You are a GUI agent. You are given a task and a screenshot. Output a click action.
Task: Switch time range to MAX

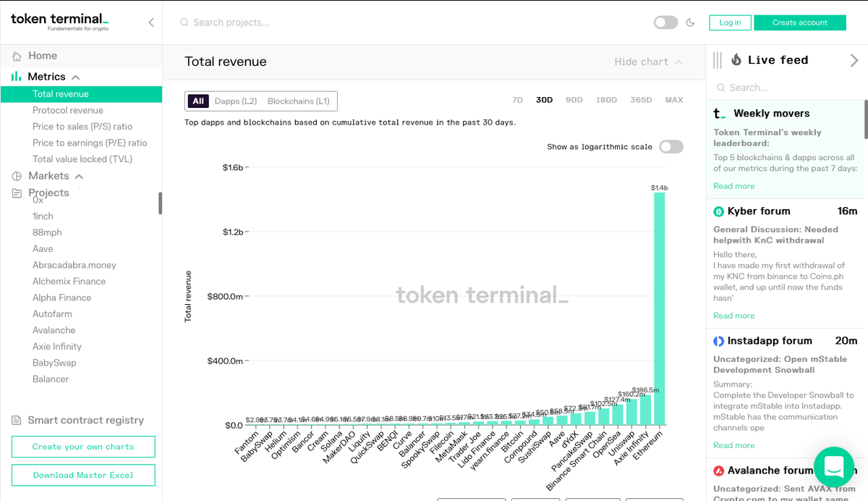[674, 100]
